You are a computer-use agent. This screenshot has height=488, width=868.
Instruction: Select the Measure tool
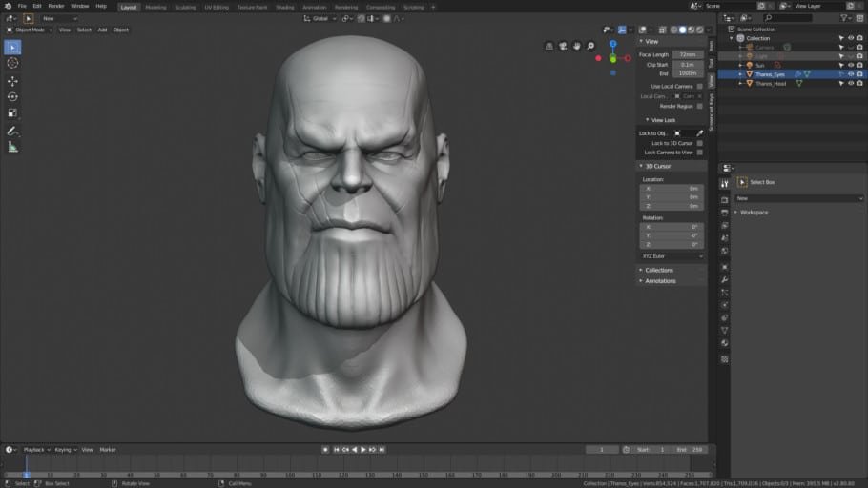tap(12, 147)
